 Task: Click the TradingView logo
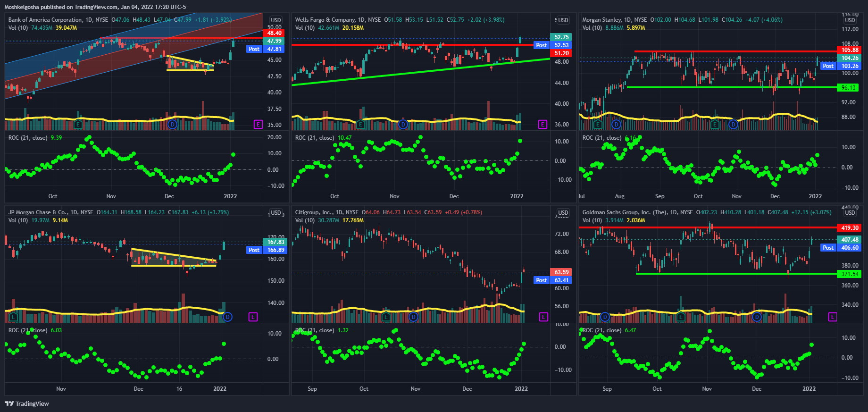point(27,404)
